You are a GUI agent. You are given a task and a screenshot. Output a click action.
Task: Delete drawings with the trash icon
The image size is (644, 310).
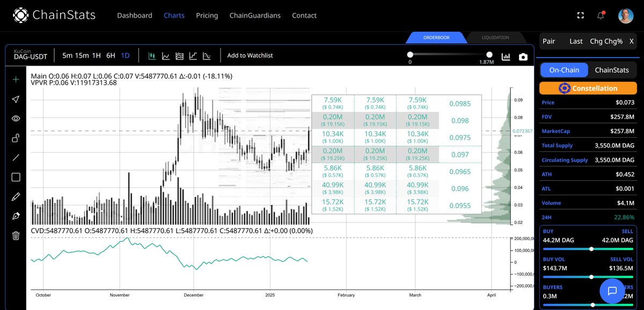point(16,235)
